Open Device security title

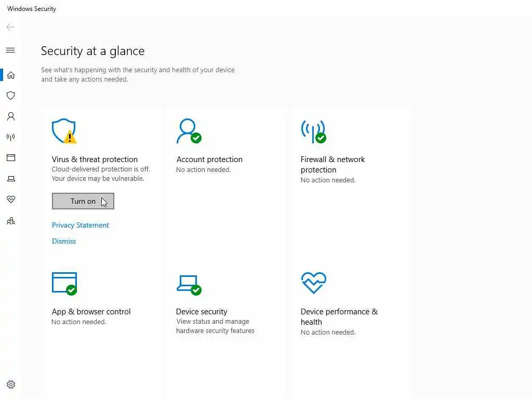click(x=202, y=312)
